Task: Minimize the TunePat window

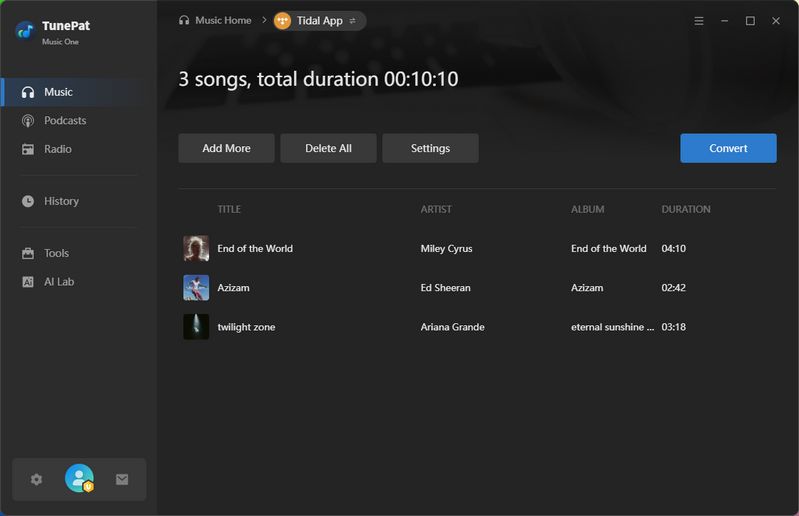Action: (724, 21)
